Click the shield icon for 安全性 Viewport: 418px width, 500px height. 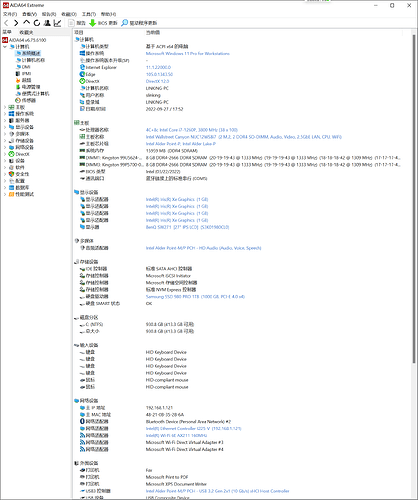point(11,174)
